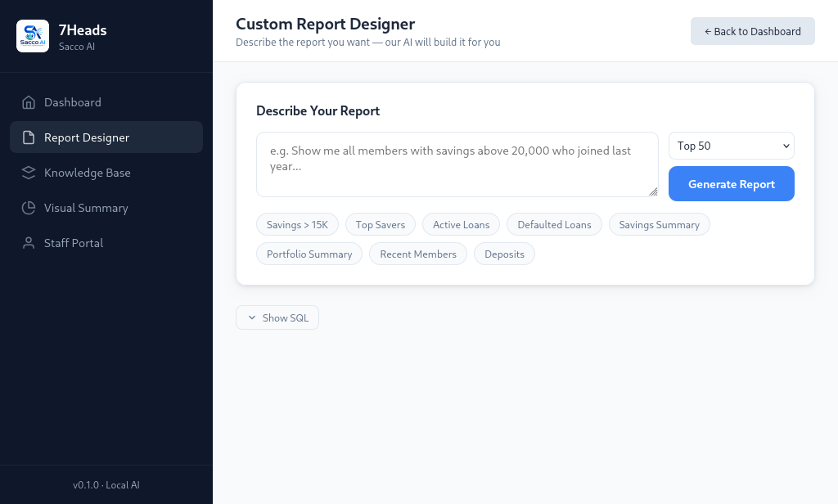Viewport: 838px width, 504px height.
Task: Click the text area resize handle
Action: (x=653, y=192)
